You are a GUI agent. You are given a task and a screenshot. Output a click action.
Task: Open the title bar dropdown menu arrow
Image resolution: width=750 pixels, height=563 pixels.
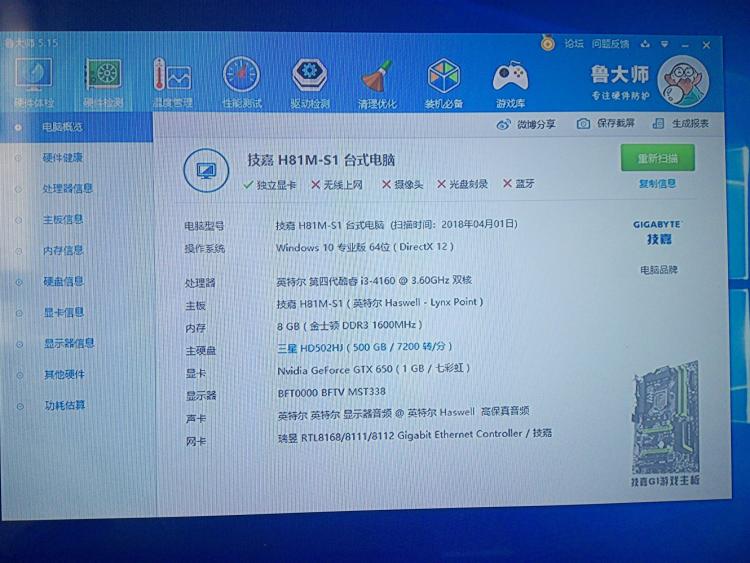pos(665,44)
